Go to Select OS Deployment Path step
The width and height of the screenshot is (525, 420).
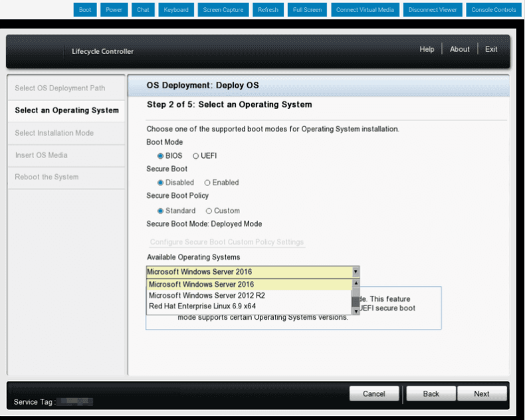coord(66,88)
